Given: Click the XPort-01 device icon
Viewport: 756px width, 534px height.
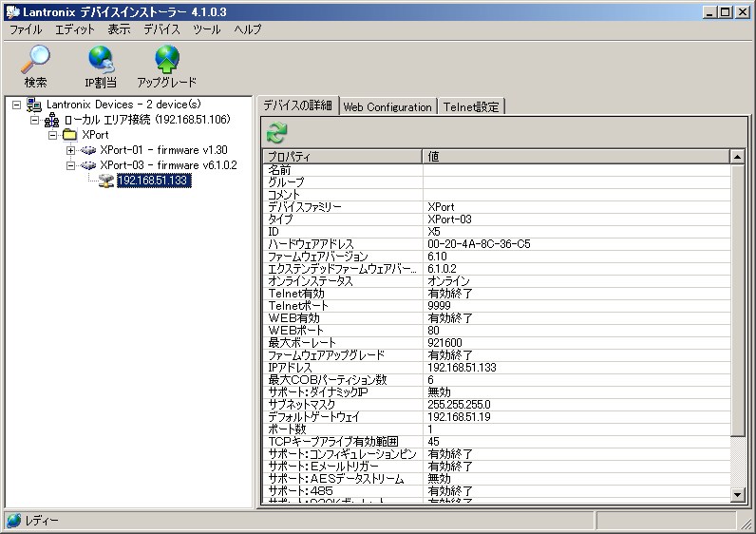Looking at the screenshot, I should 88,150.
